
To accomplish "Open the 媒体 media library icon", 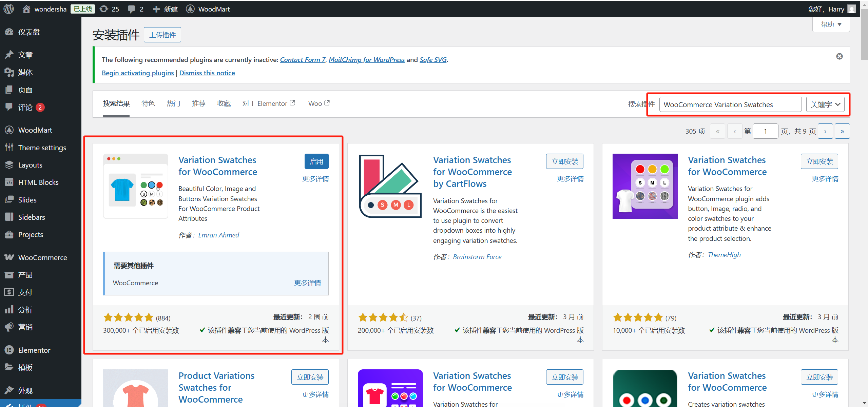I will [x=9, y=72].
